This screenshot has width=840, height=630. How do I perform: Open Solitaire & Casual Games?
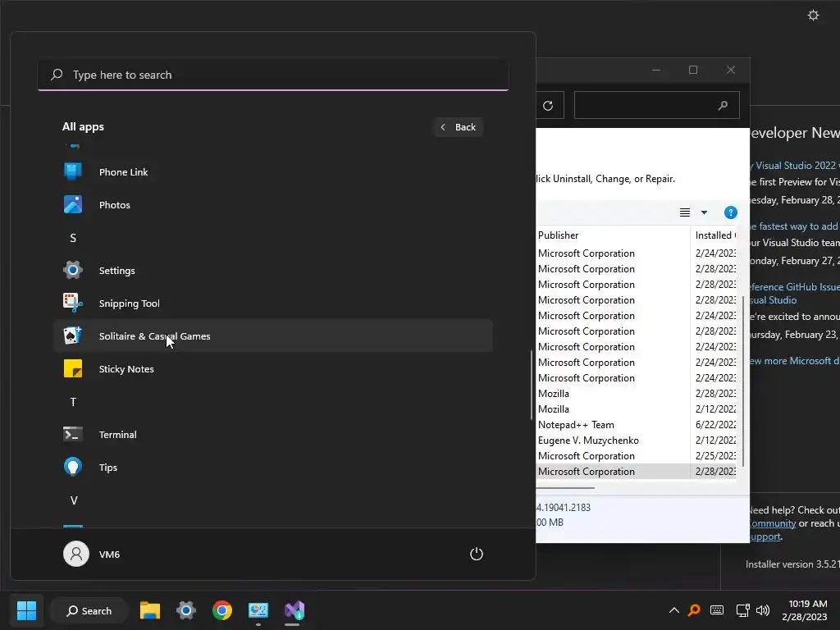(x=273, y=336)
